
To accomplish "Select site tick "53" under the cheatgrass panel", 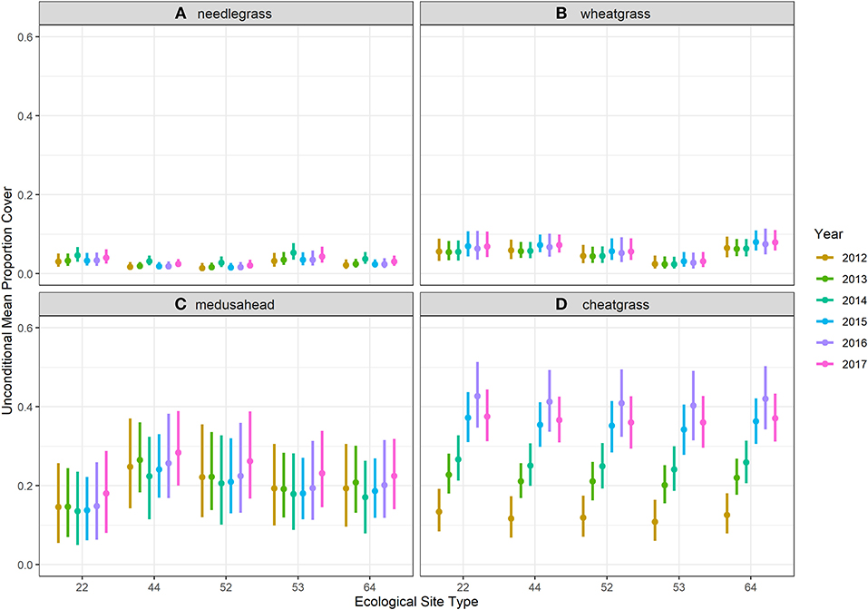I will coord(678,587).
